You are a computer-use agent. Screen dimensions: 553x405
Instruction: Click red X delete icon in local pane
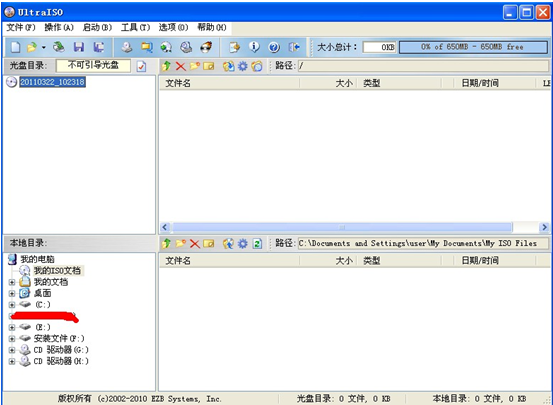[x=195, y=243]
